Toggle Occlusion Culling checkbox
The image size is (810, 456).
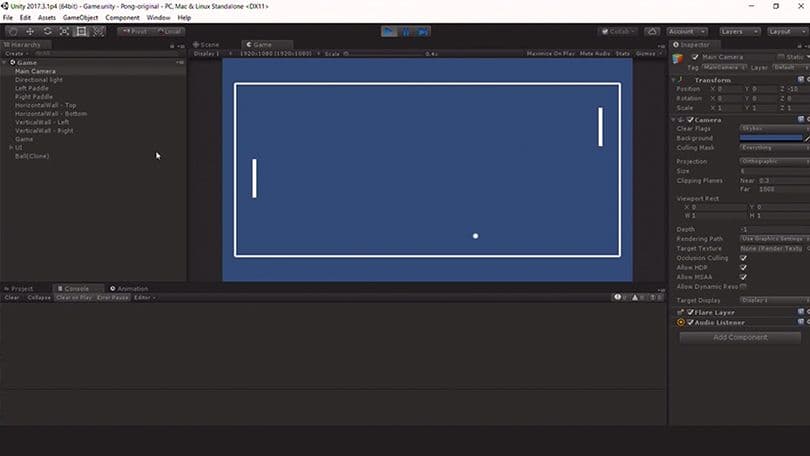point(743,258)
